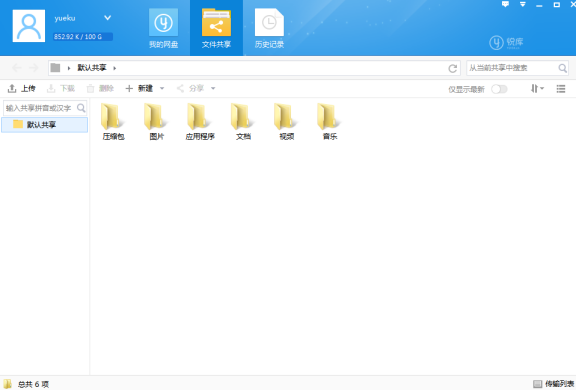This screenshot has height=390, width=577.
Task: Click the 852.92 K / 100 G storage bar
Action: pos(83,37)
